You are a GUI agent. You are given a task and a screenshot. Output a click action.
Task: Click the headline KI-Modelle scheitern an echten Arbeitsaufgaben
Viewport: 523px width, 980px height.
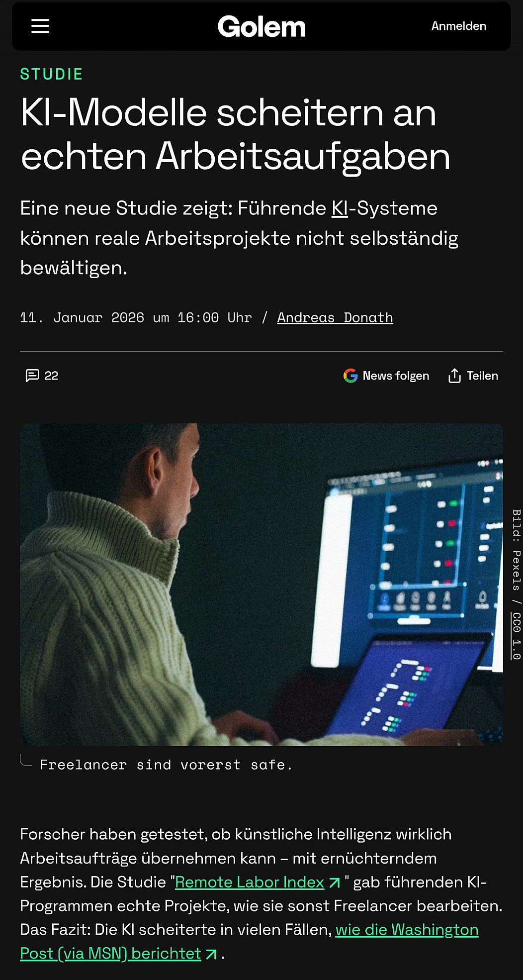(236, 134)
